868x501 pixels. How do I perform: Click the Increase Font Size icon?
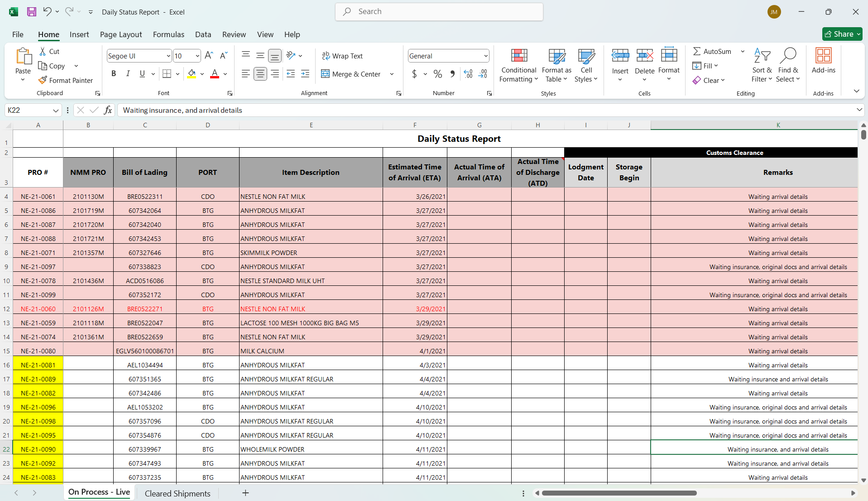point(209,56)
